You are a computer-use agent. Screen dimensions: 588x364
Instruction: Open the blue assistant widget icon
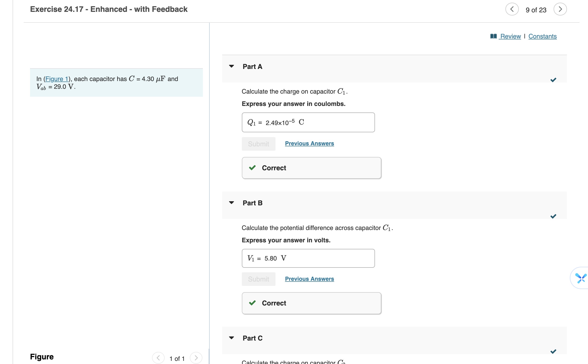(580, 278)
